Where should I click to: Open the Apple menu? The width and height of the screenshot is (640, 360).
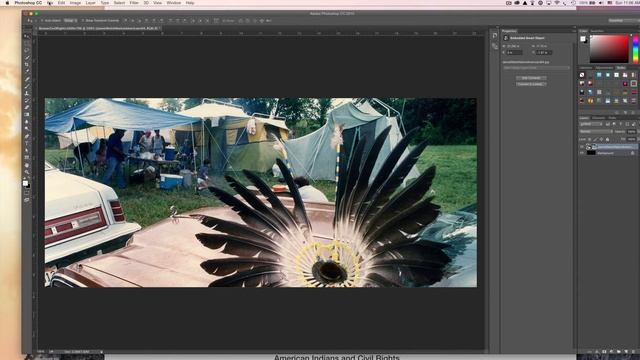point(7,3)
